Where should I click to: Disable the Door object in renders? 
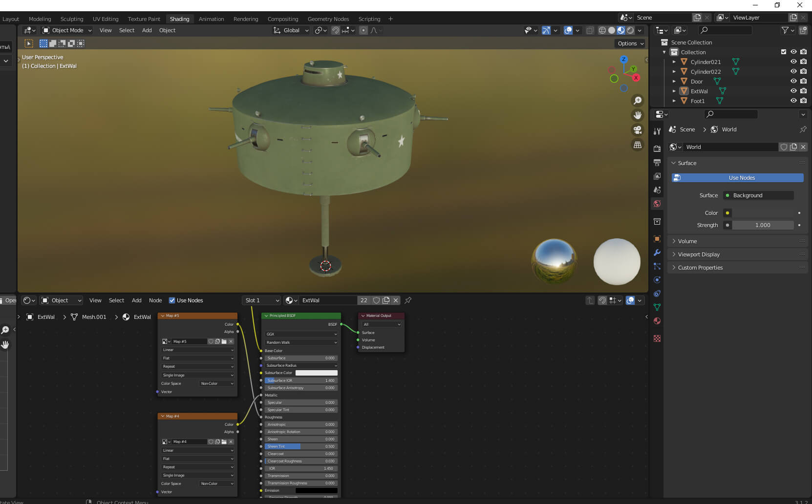pos(803,81)
